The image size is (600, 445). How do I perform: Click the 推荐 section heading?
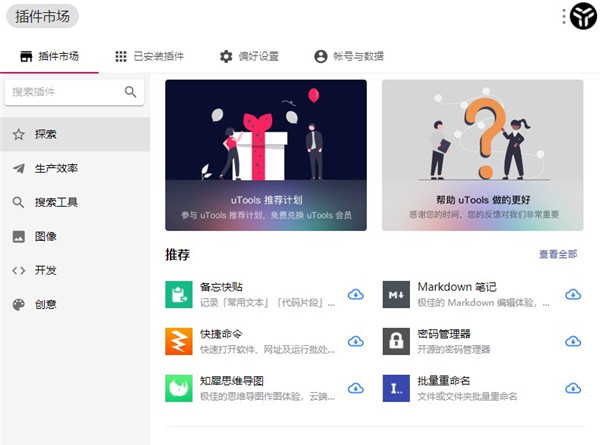coord(177,255)
